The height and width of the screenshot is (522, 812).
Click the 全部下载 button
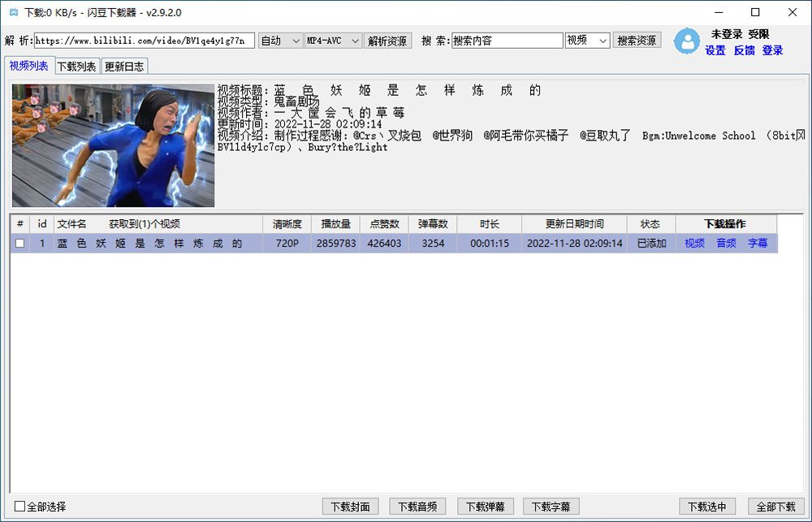tap(775, 507)
